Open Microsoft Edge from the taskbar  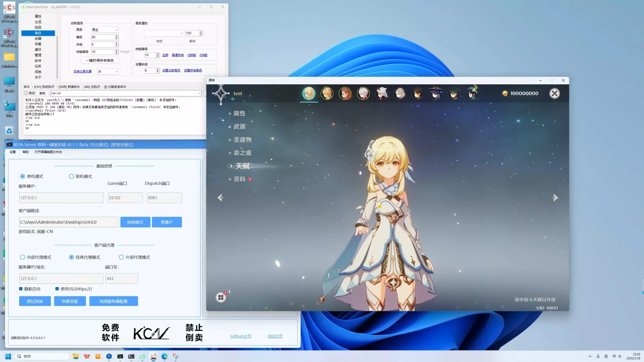pos(164,356)
